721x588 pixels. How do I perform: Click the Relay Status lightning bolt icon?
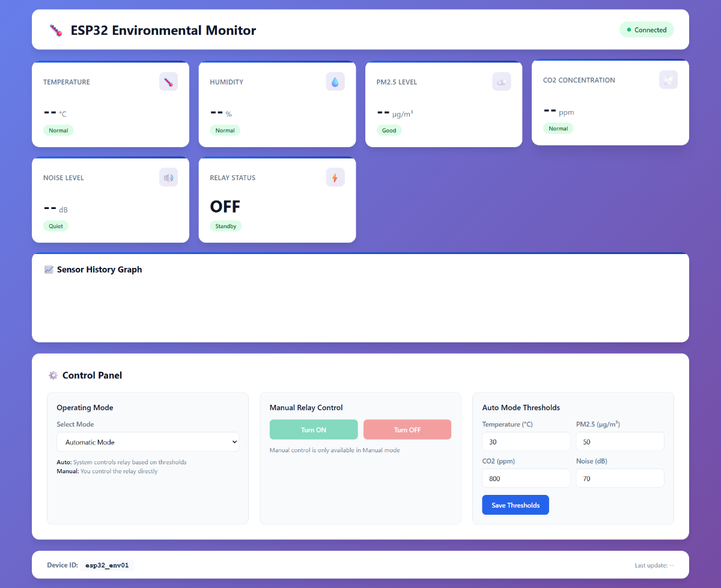[x=335, y=178]
